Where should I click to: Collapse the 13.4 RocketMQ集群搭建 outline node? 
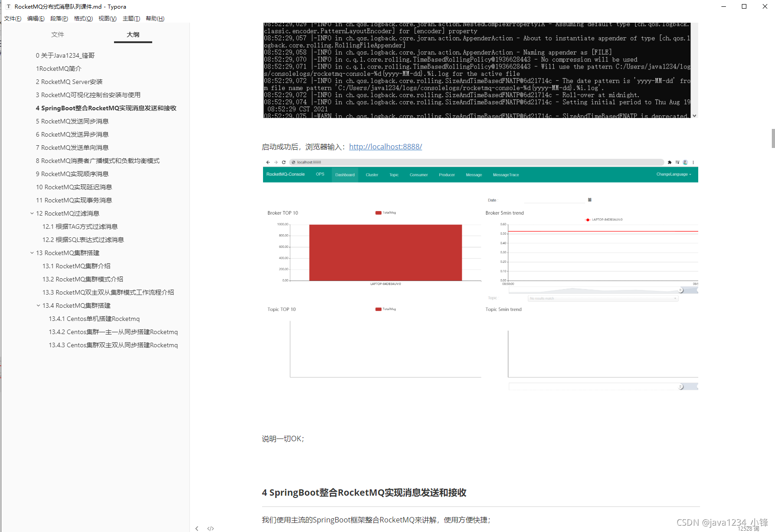pos(38,305)
